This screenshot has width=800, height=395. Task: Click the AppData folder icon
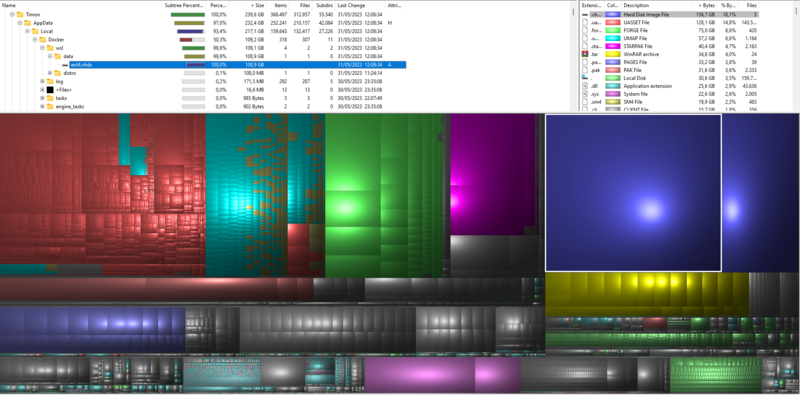pyautogui.click(x=28, y=23)
